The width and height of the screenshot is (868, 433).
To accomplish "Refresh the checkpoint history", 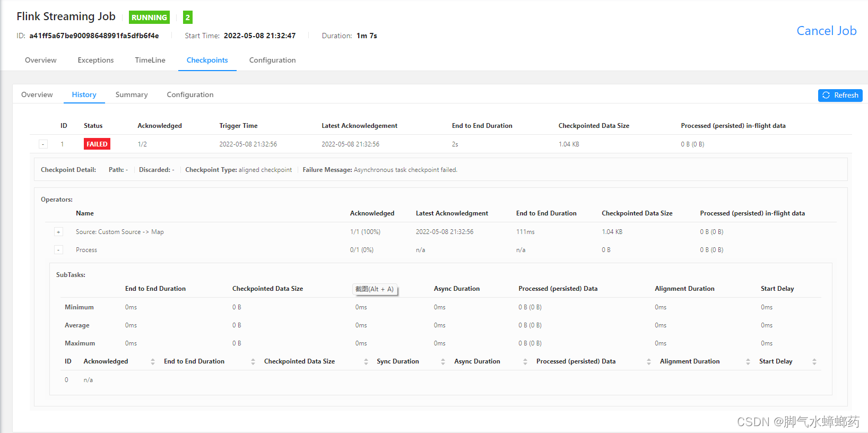I will pos(840,96).
